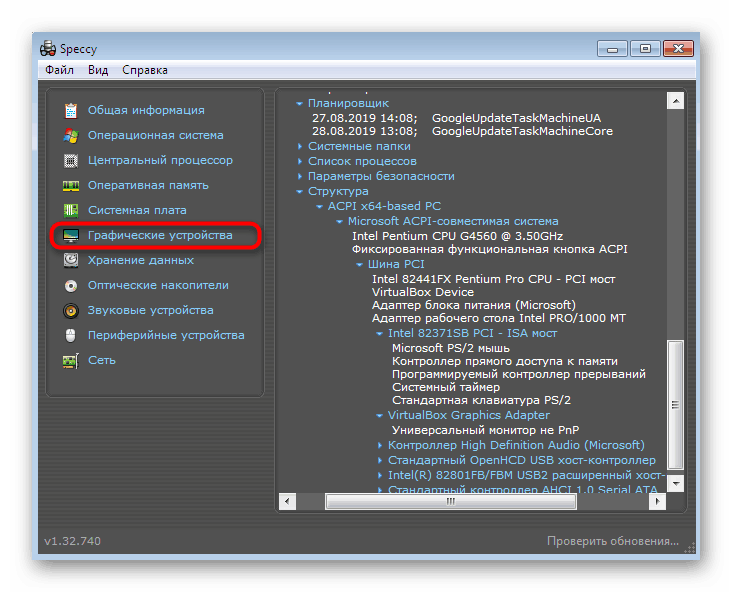Click horizontal scrollbar right arrow
This screenshot has height=592, width=732.
coord(657,502)
